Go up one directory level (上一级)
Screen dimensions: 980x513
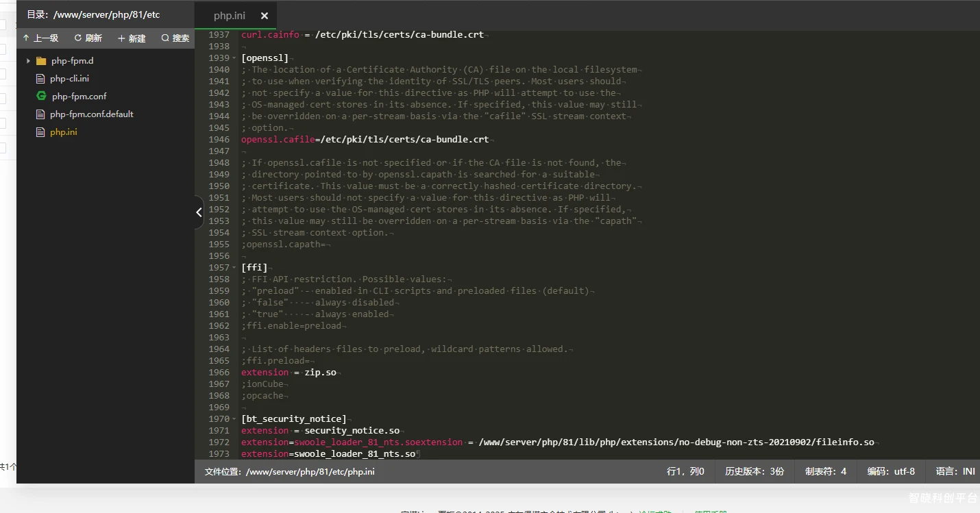pyautogui.click(x=40, y=38)
